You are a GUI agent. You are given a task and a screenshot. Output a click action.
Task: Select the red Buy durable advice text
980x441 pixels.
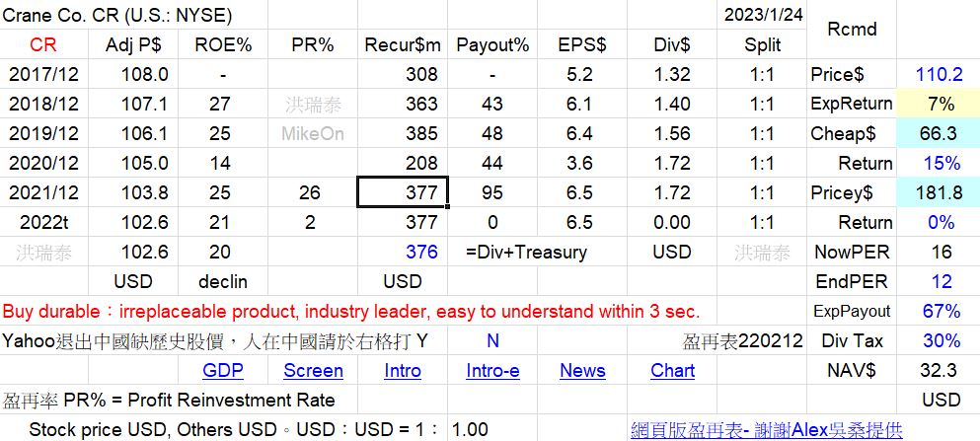click(x=351, y=311)
